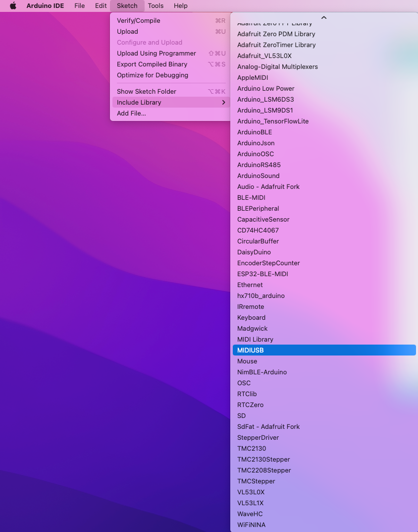Open the Help menu

point(180,6)
